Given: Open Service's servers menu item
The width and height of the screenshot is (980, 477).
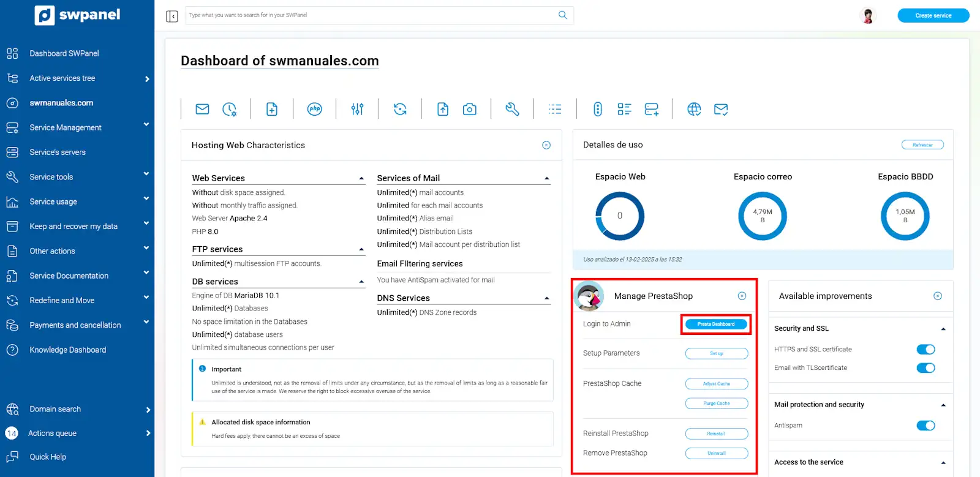Looking at the screenshot, I should (58, 152).
